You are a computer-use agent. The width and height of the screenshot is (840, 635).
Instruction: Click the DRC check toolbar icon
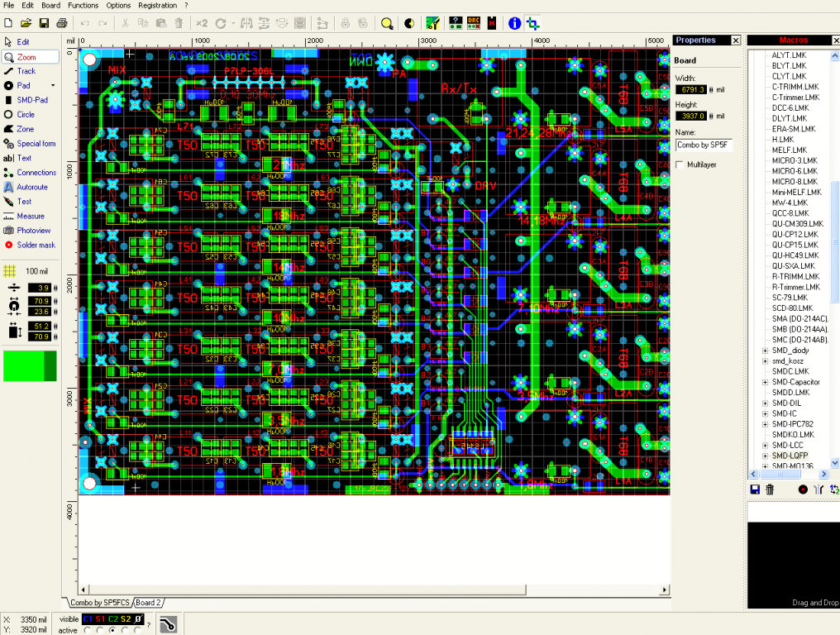[x=475, y=23]
